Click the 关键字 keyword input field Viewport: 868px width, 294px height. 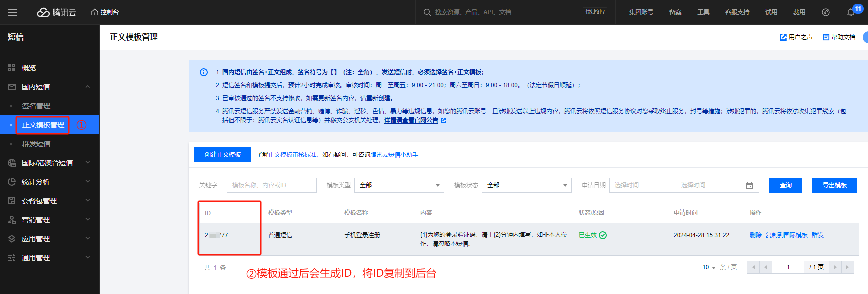coord(271,185)
